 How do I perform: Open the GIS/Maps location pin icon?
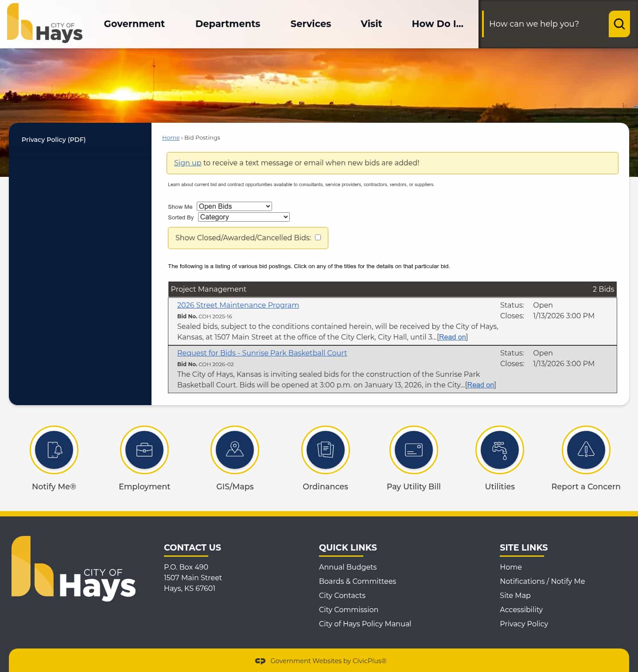pyautogui.click(x=235, y=450)
